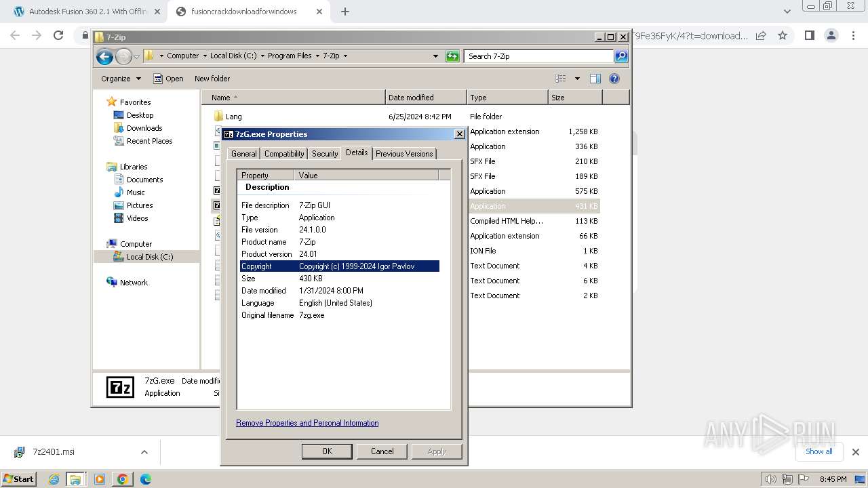This screenshot has height=488, width=868.
Task: Expand address bar history dropdown
Action: point(435,56)
